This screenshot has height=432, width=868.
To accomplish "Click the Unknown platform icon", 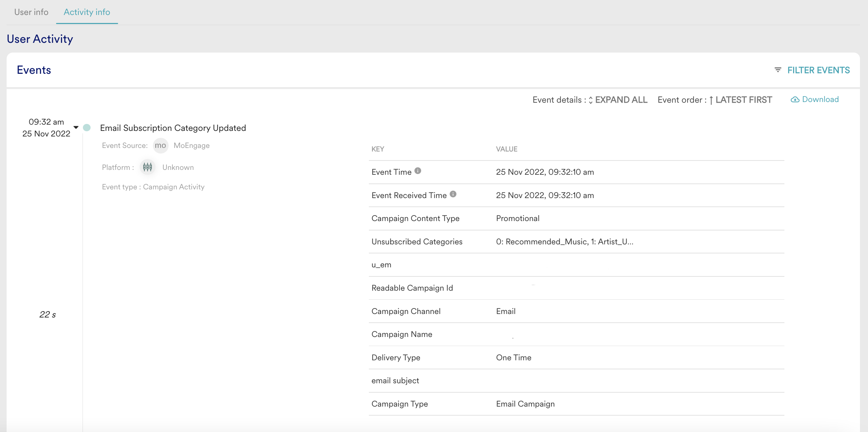I will pos(147,167).
